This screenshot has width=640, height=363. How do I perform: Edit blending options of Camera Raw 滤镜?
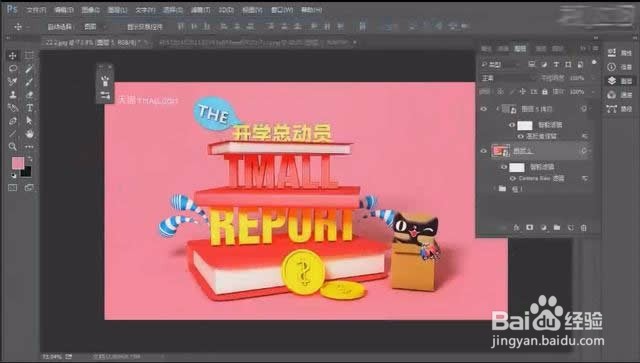point(585,178)
